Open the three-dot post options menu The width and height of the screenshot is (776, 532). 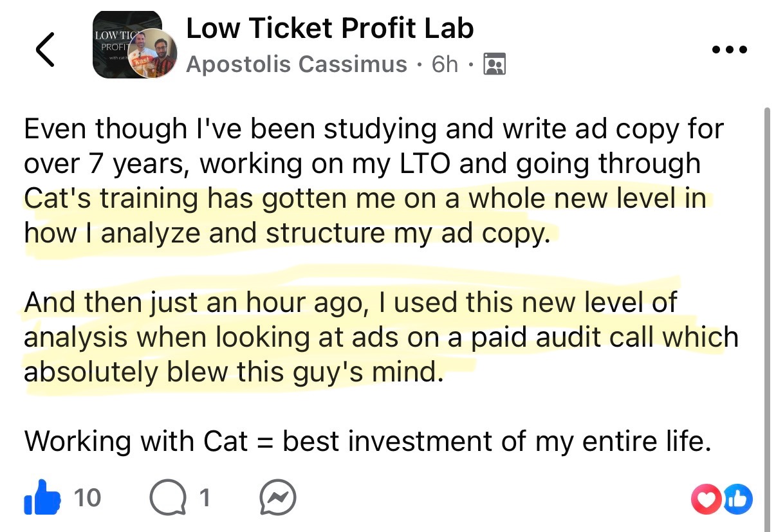[x=730, y=50]
